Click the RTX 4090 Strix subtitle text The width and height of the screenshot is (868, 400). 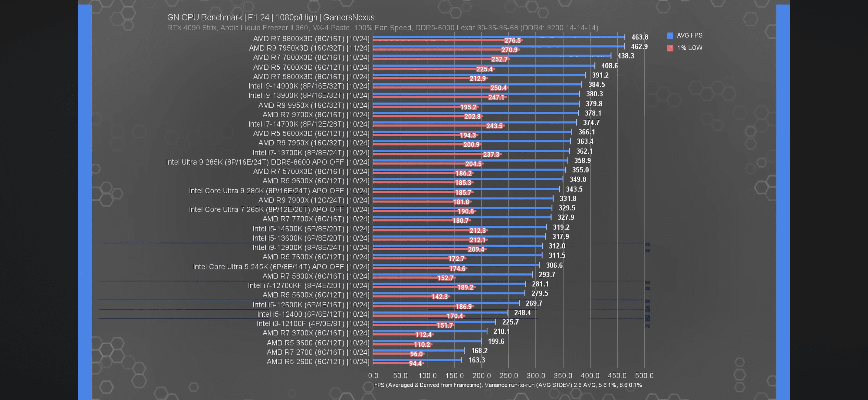pos(383,28)
